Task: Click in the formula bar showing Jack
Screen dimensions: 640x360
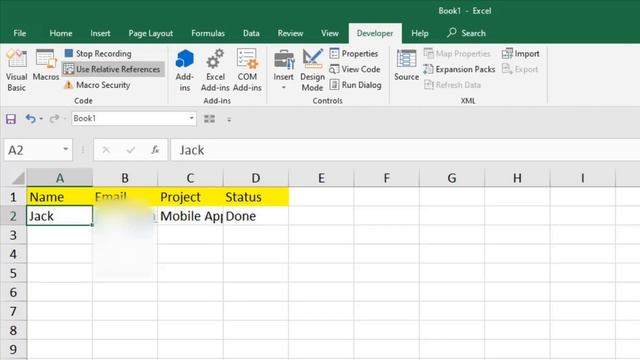Action: click(405, 150)
